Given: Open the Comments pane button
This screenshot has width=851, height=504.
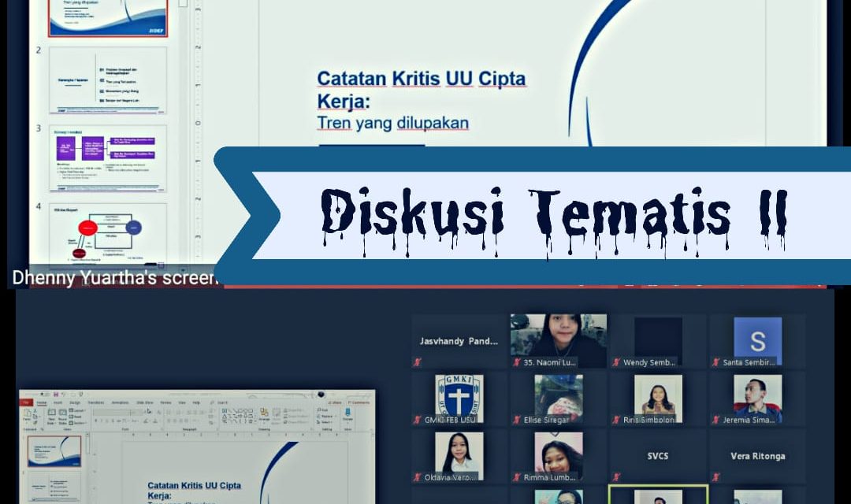Looking at the screenshot, I should (359, 402).
